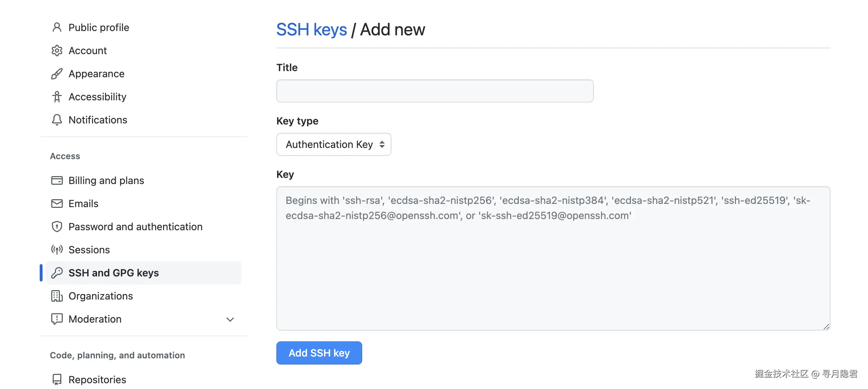Image resolution: width=868 pixels, height=389 pixels.
Task: Open the Moderation menu item
Action: click(95, 319)
